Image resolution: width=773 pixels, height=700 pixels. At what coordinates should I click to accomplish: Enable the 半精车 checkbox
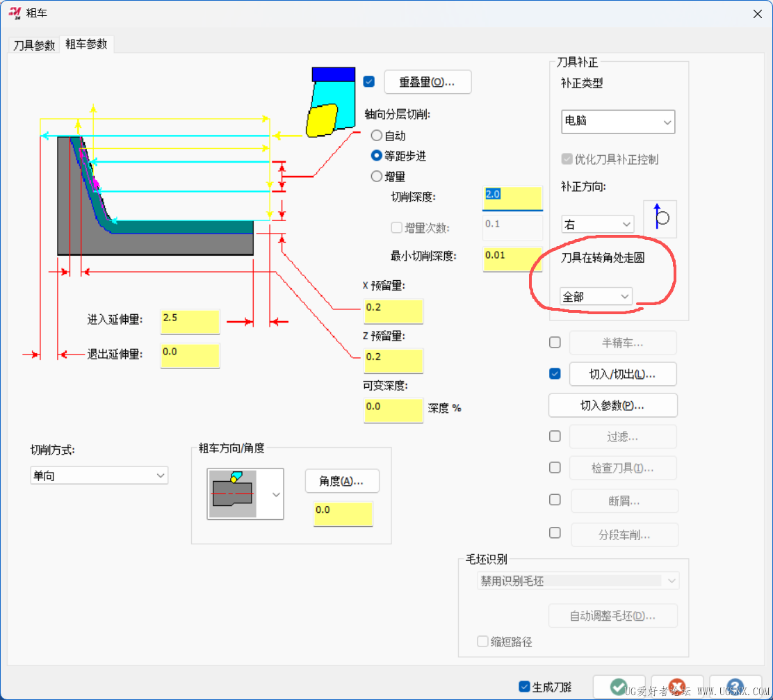[x=555, y=342]
